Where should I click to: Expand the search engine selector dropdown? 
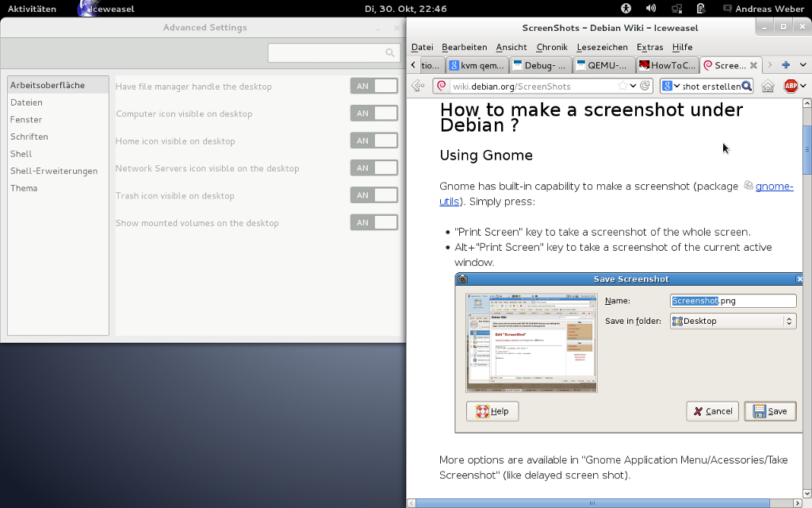click(x=670, y=86)
